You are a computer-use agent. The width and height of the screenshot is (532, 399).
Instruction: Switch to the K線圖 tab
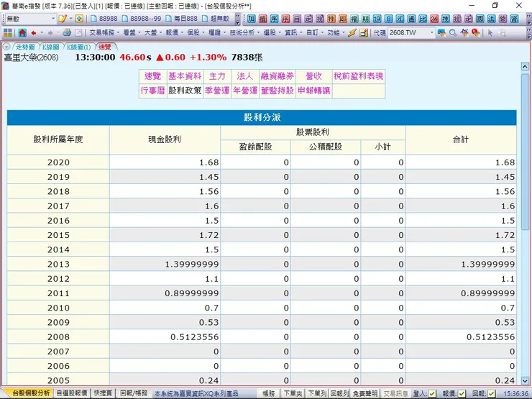pos(50,47)
